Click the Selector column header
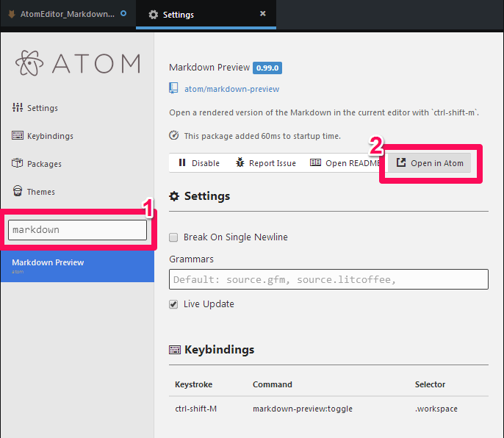 coord(430,384)
